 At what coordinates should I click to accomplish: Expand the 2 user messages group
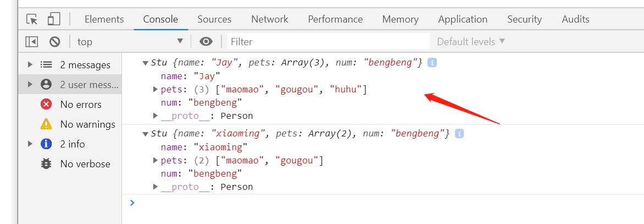coord(30,85)
